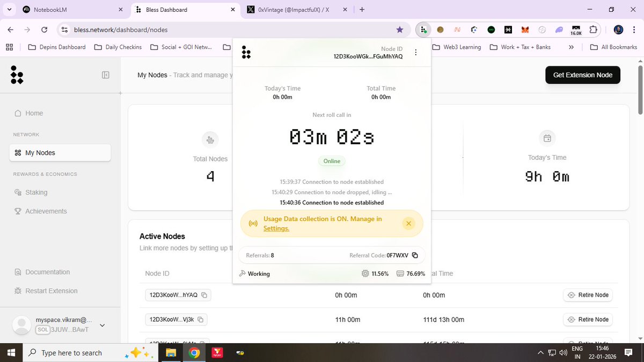This screenshot has width=644, height=362.
Task: Click the Today's Time calendar icon
Action: [547, 138]
